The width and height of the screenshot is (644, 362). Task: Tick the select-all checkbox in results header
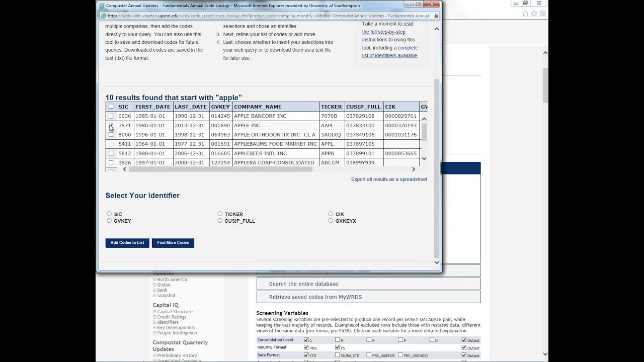(111, 107)
